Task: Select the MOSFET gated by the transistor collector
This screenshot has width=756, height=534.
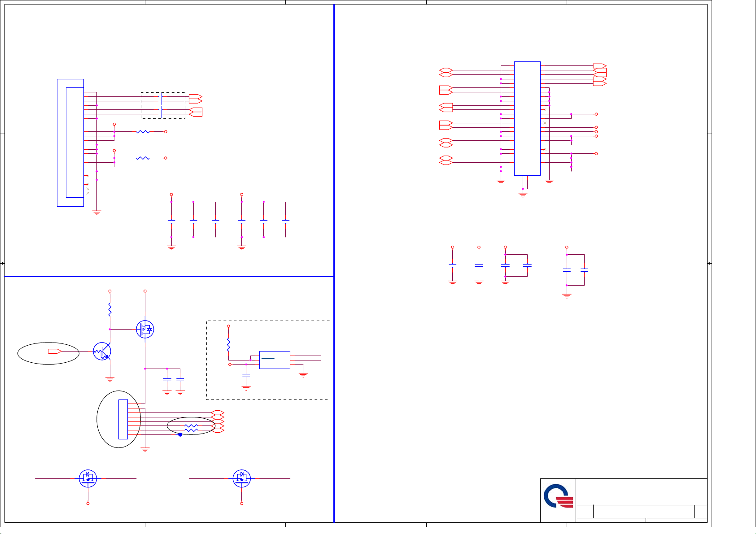Action: pyautogui.click(x=145, y=329)
